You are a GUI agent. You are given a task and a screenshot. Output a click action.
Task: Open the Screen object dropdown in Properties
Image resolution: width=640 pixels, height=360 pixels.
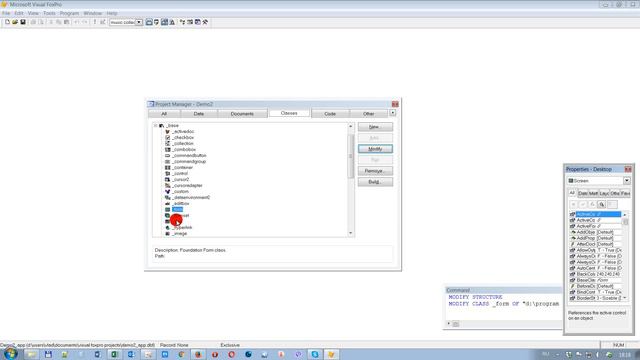(x=627, y=180)
